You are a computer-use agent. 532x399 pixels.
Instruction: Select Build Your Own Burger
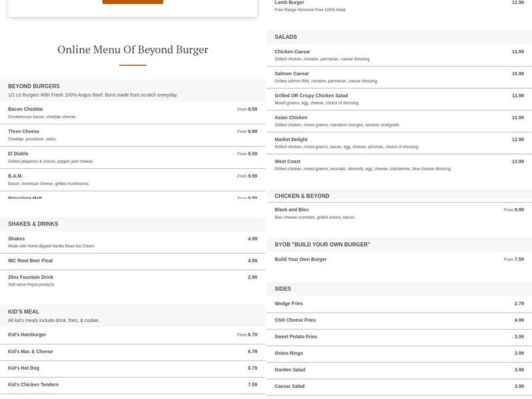click(400, 259)
